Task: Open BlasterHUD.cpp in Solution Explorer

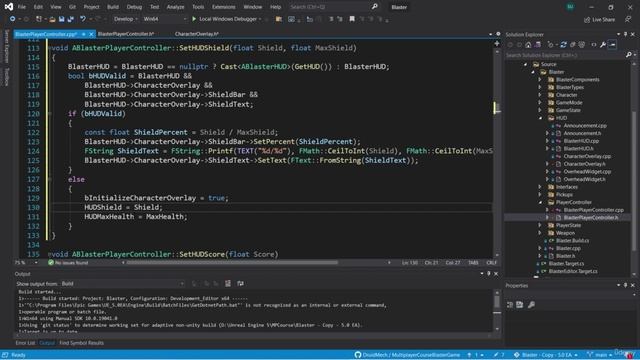Action: coord(581,141)
